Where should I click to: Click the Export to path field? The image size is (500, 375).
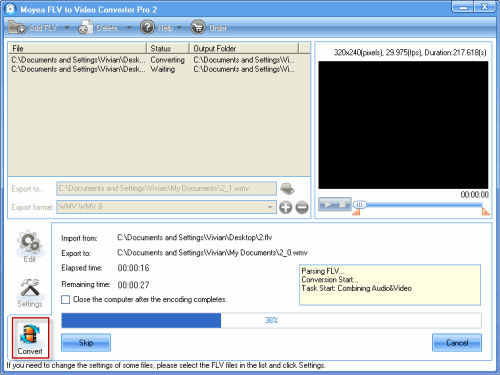click(x=166, y=188)
